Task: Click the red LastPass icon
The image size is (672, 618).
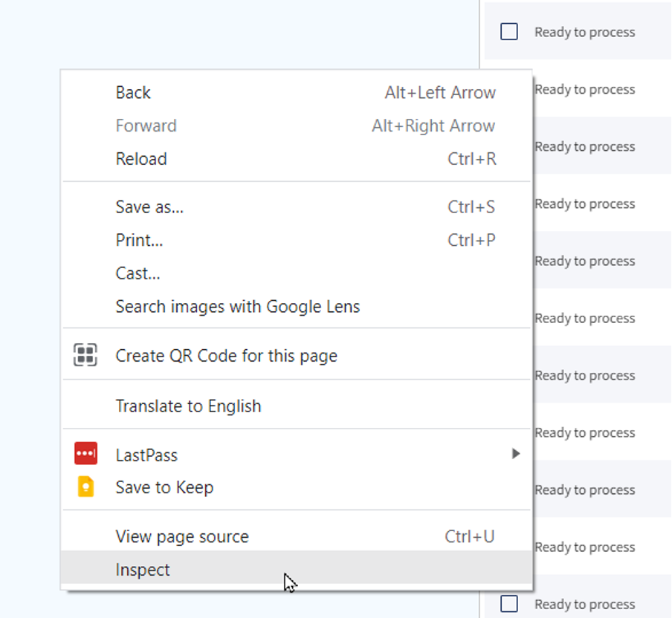Action: (85, 454)
